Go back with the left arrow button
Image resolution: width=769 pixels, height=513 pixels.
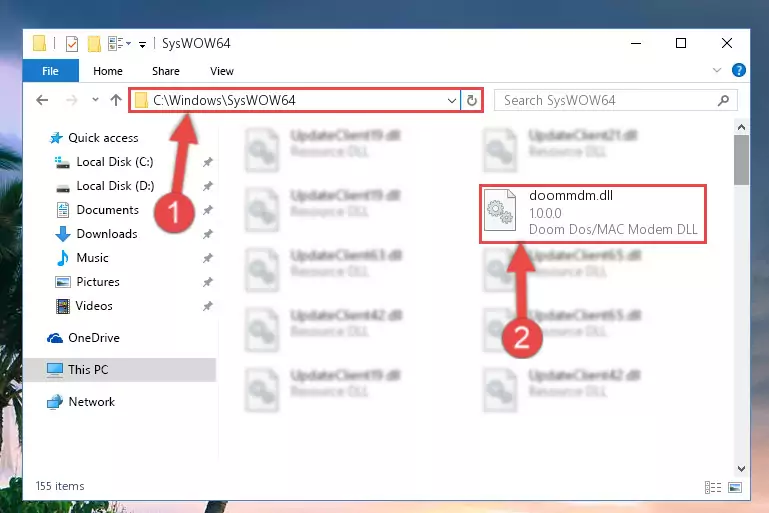pos(42,100)
